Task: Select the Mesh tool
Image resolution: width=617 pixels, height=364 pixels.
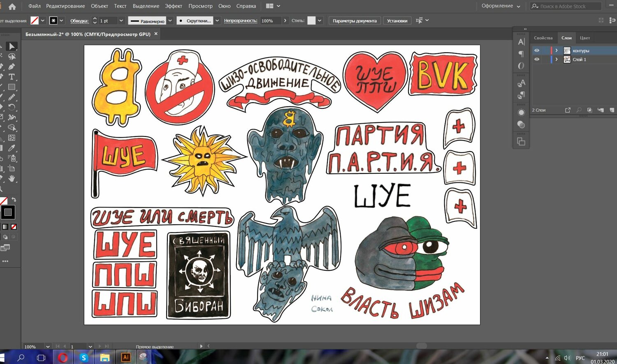Action: tap(12, 138)
